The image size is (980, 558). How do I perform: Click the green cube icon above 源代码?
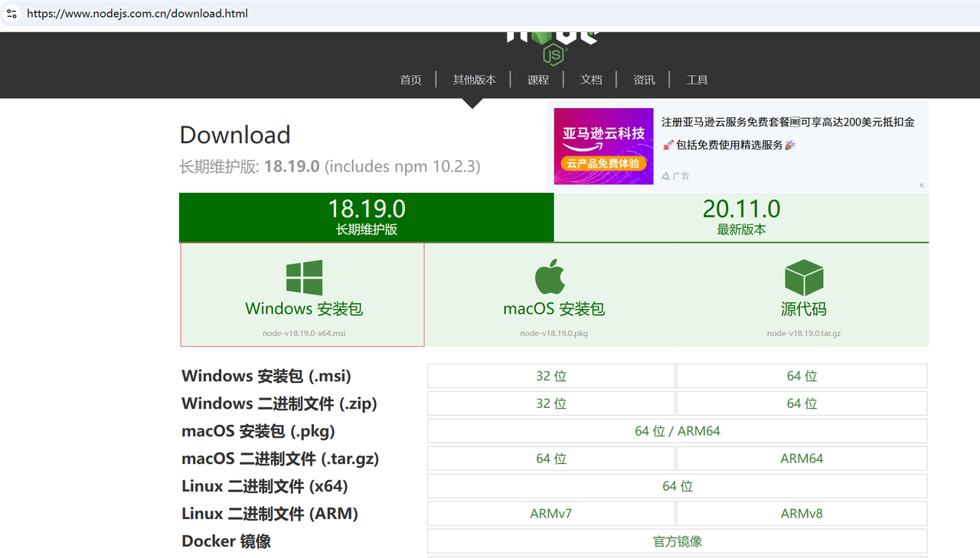pyautogui.click(x=803, y=276)
